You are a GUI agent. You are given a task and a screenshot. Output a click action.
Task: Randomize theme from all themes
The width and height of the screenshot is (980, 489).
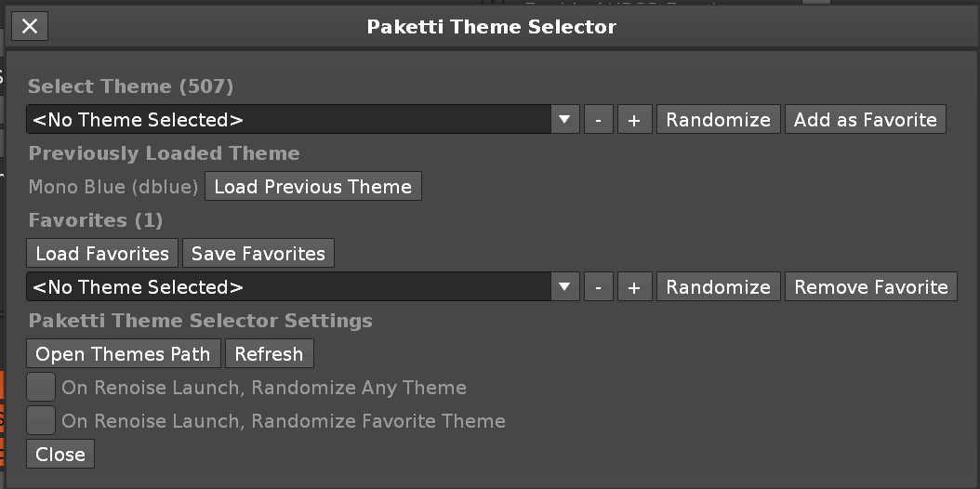click(718, 120)
